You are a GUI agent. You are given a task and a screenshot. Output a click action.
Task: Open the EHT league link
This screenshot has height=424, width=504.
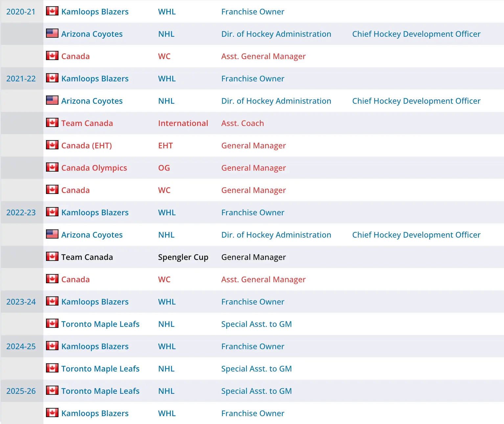pyautogui.click(x=165, y=146)
